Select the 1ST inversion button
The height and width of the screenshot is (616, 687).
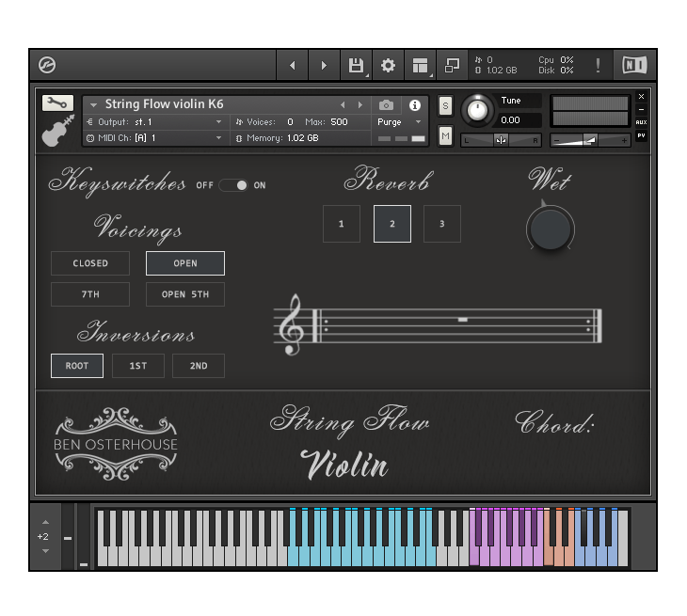137,366
